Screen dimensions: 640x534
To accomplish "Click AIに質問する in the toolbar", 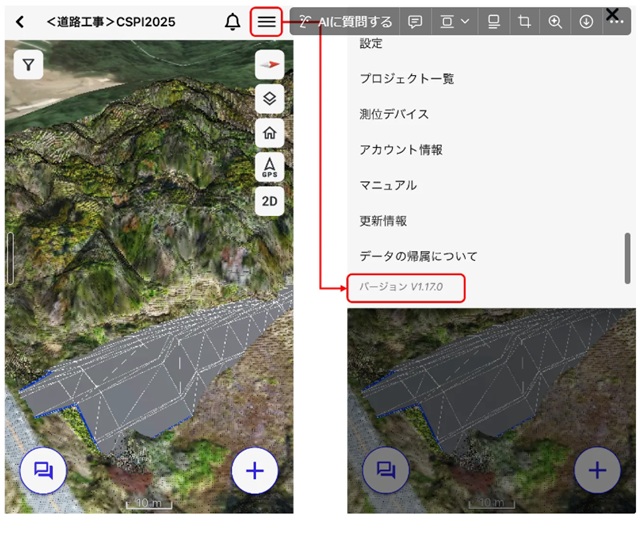I will pyautogui.click(x=346, y=21).
